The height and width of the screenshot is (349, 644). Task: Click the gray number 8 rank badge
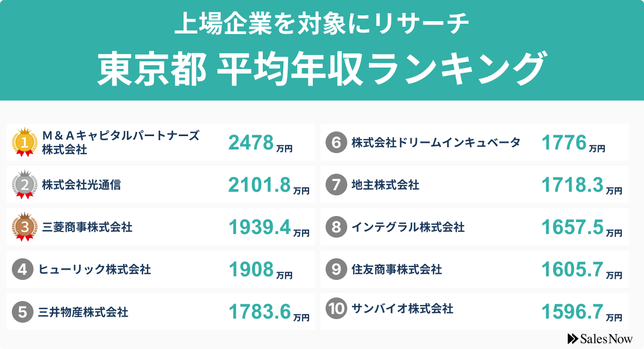click(x=336, y=227)
